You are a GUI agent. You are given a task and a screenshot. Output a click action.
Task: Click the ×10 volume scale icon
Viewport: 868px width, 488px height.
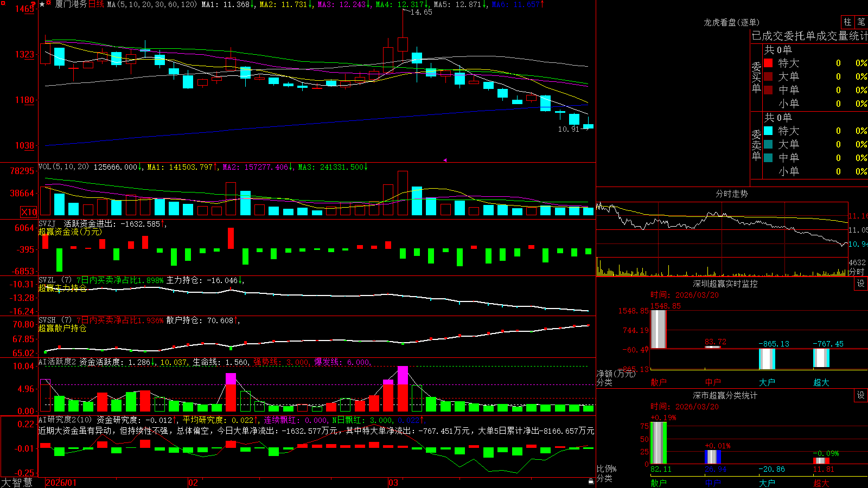29,212
